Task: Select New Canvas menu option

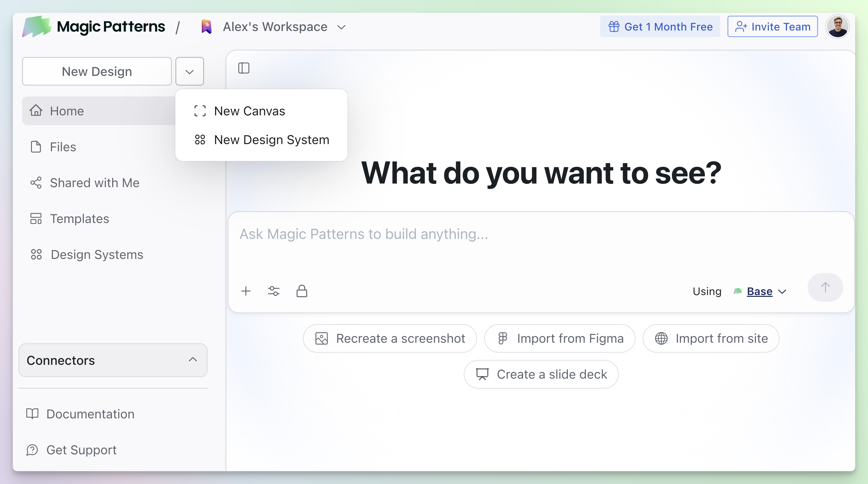Action: click(x=249, y=111)
